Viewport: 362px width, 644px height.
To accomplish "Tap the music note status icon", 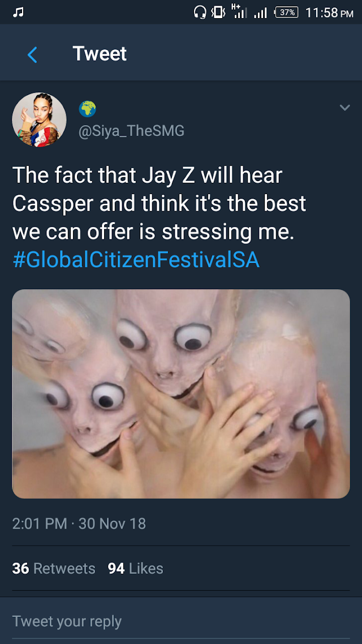I will (18, 12).
